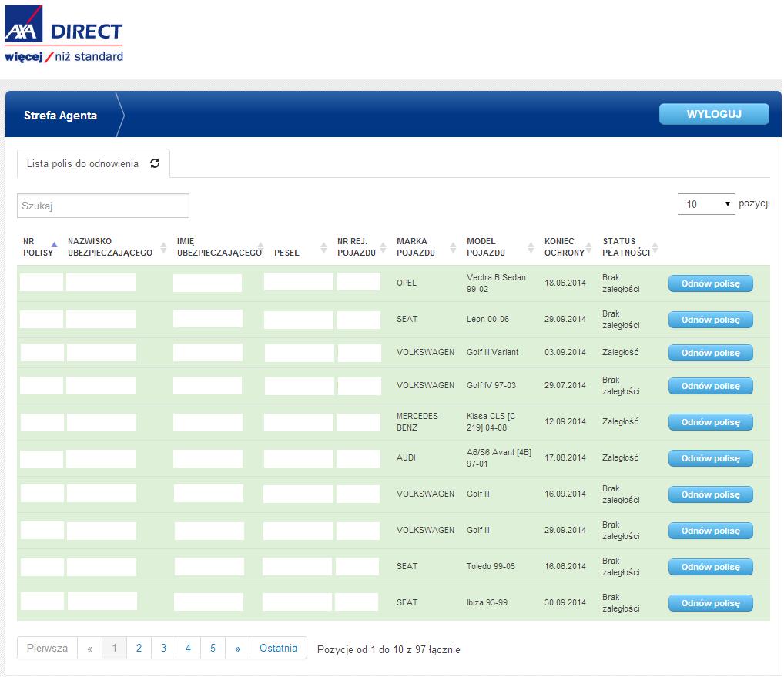Click the Szukaj search field
This screenshot has width=784, height=677.
coord(103,206)
